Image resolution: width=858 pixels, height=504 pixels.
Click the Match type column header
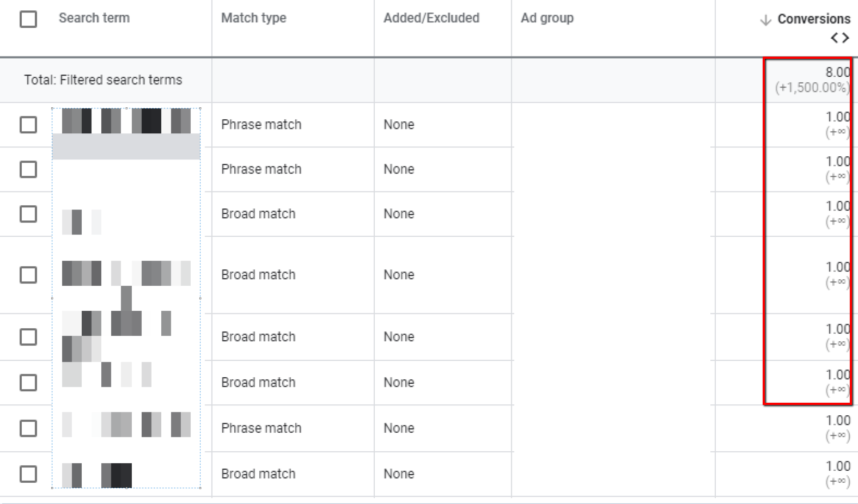click(253, 18)
